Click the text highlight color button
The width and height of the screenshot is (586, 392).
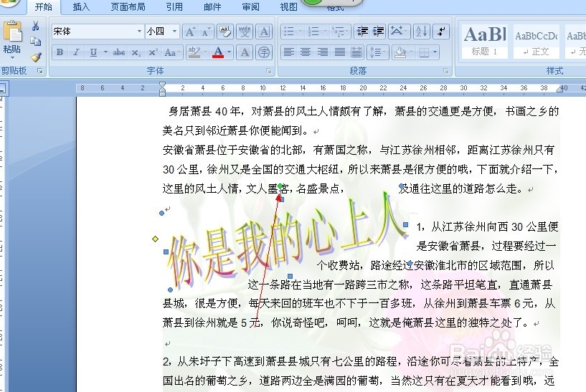coord(194,52)
